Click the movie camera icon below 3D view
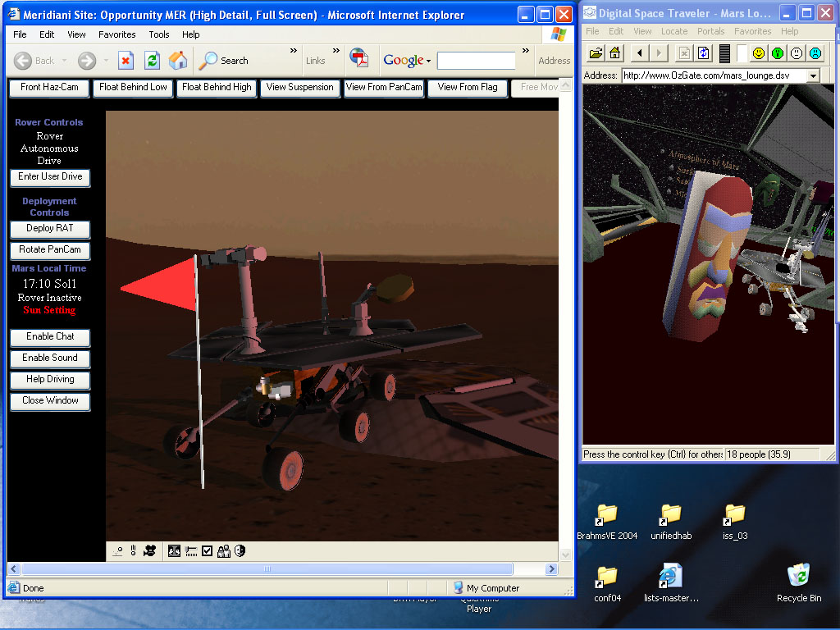840x630 pixels. point(149,551)
